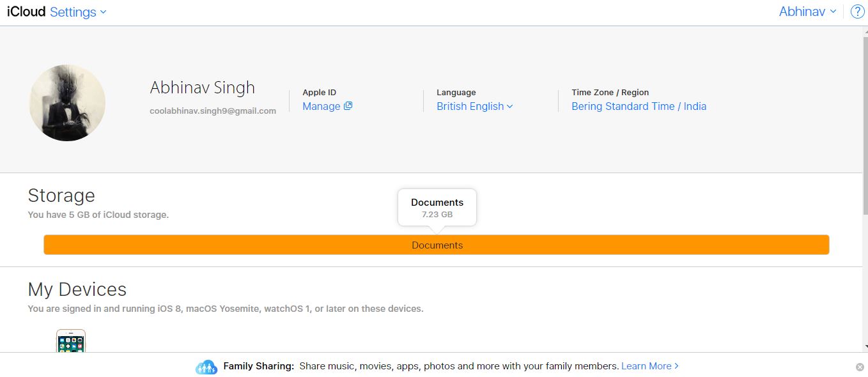Screen dimensions: 868x377
Task: Click the Storage section heading
Action: [61, 196]
